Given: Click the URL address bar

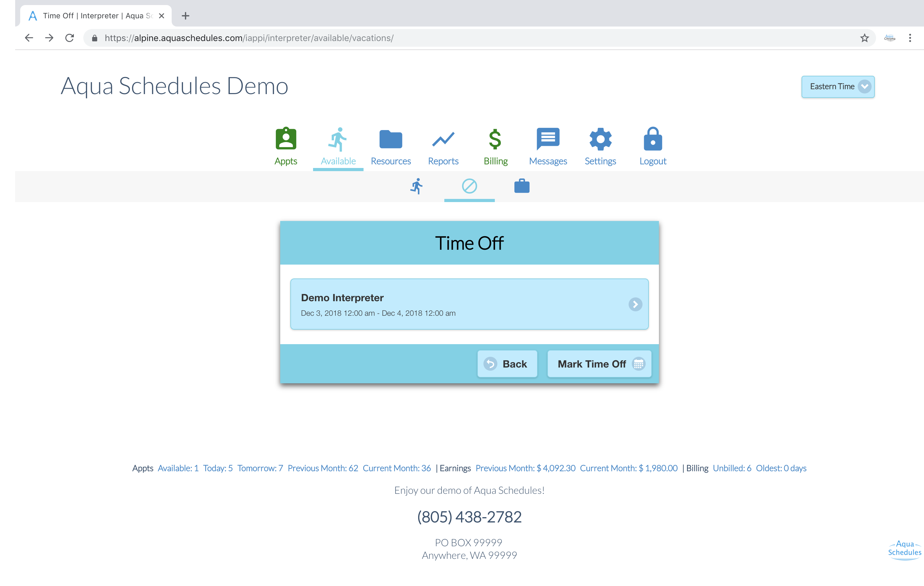Looking at the screenshot, I should coord(479,38).
